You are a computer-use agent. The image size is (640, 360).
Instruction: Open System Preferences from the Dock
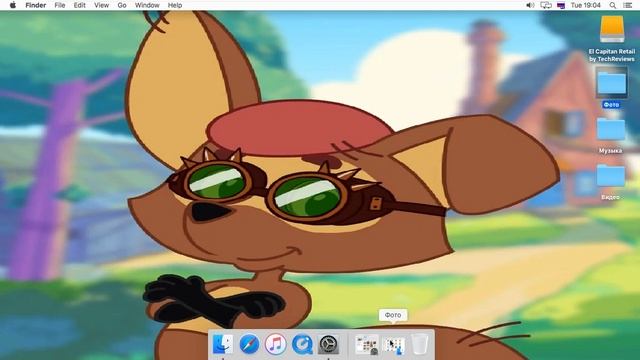pyautogui.click(x=328, y=344)
